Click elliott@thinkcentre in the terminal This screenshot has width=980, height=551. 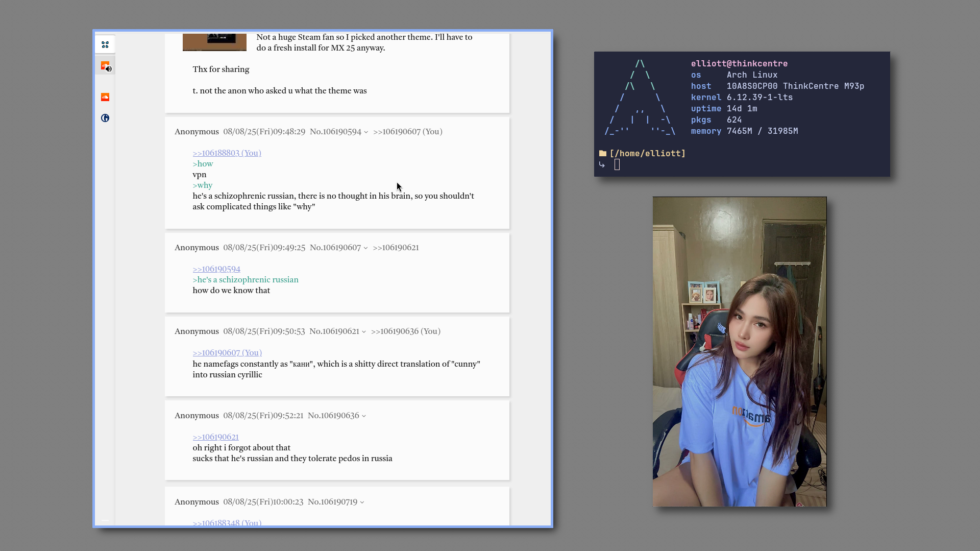pos(739,64)
